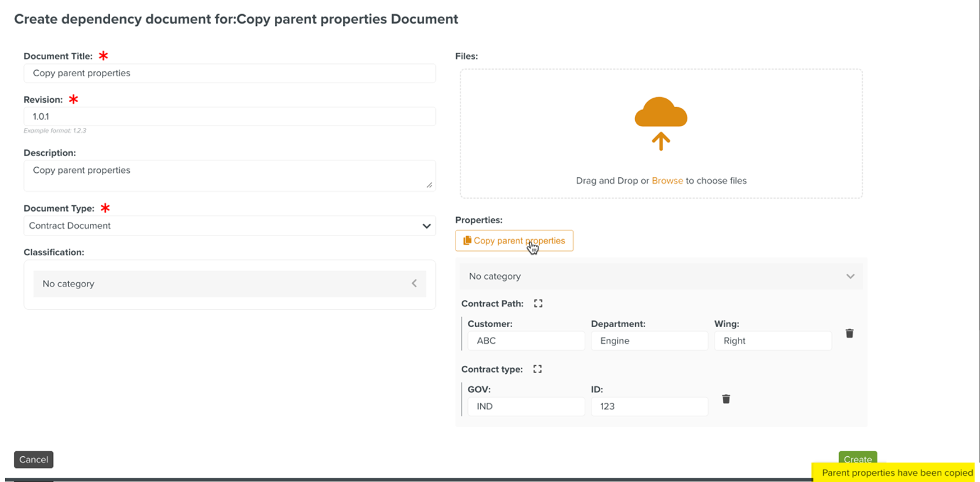This screenshot has width=980, height=482.
Task: Expand the Contract type fullscreen icon
Action: click(x=537, y=369)
